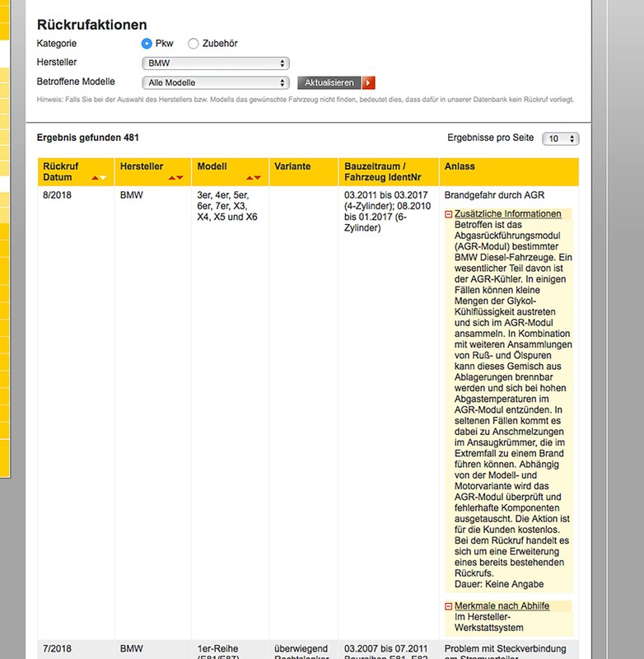Open the Betroffene Modelle dropdown
The image size is (644, 659).
click(x=216, y=82)
